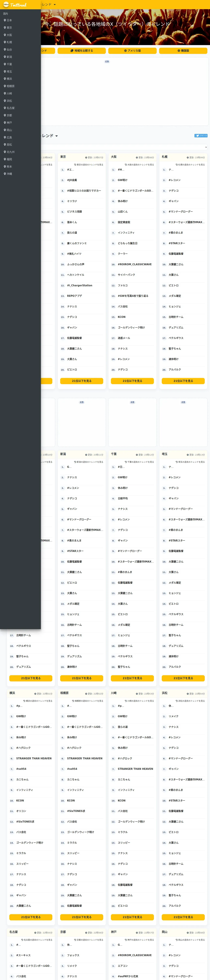Click #スーキャス in the 名古屋 trend list

[x=23, y=955]
